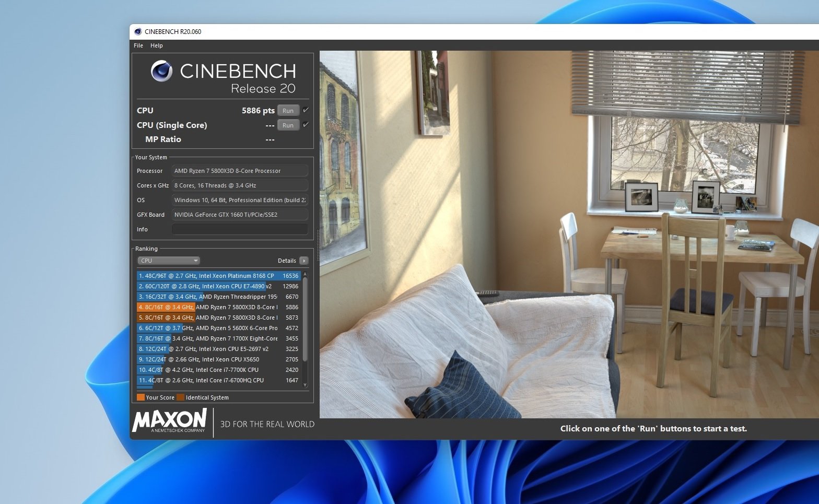Select ranking row Ryzen 7 1700X Eight-Core
This screenshot has height=504, width=819.
click(218, 338)
